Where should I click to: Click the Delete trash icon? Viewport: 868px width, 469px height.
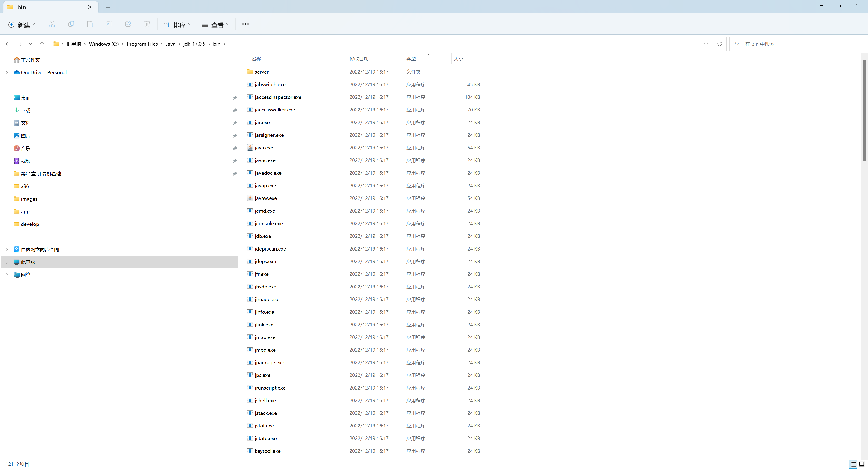pyautogui.click(x=147, y=24)
